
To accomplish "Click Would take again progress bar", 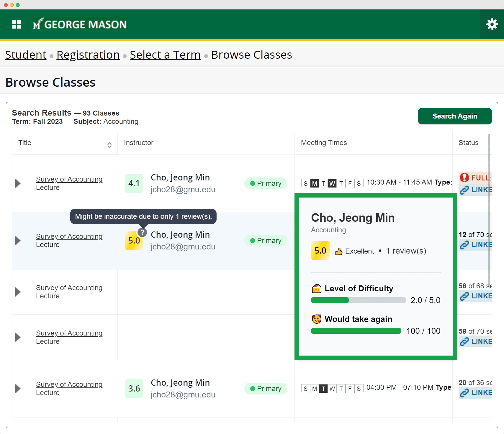I will coord(356,331).
